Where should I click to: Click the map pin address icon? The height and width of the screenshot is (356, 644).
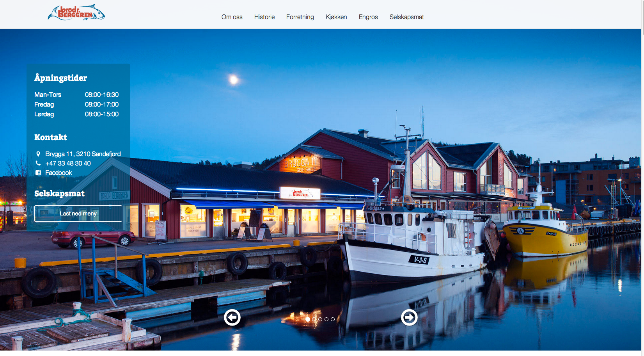(38, 154)
